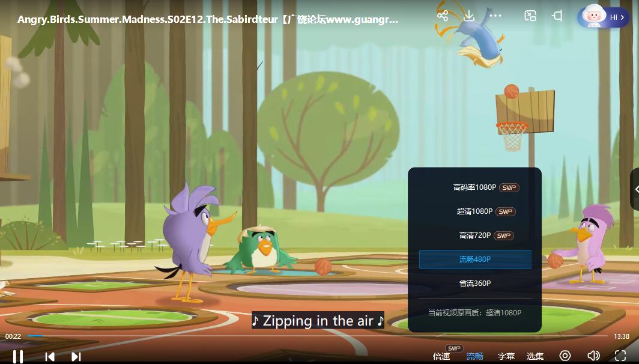Download the video with the download icon
Image resolution: width=639 pixels, height=364 pixels.
469,16
